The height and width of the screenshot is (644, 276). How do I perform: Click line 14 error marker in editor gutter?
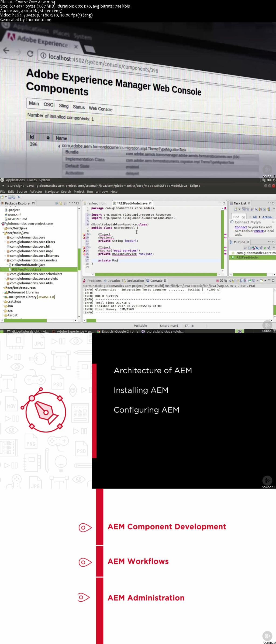pyautogui.click(x=84, y=251)
